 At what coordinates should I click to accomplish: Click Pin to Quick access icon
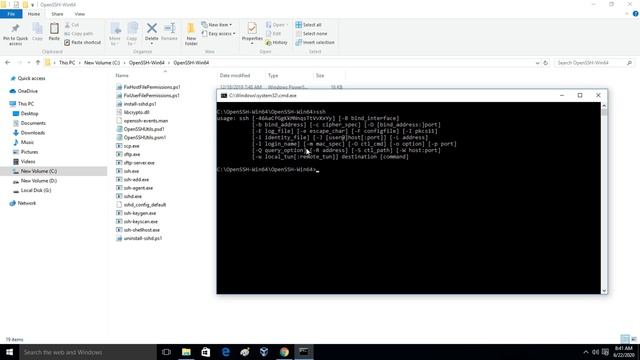point(16,34)
